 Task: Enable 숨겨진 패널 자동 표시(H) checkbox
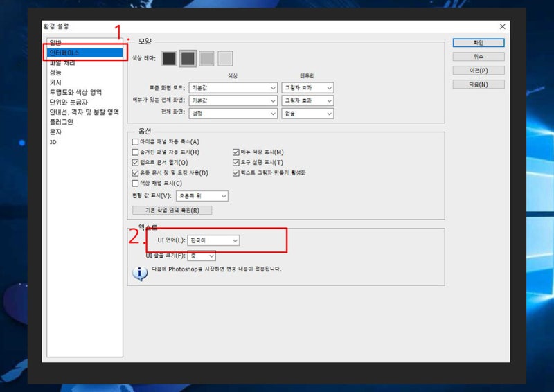[135, 152]
